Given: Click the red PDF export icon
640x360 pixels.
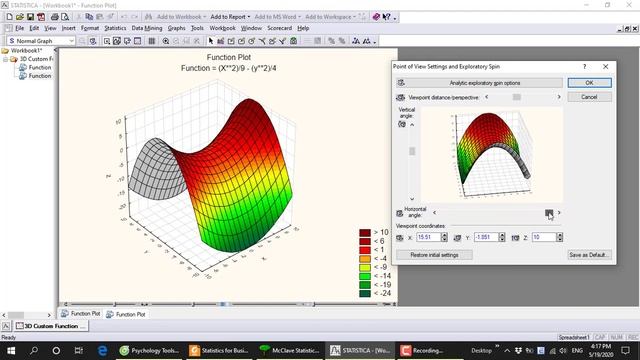Looking at the screenshot, I should [41, 17].
